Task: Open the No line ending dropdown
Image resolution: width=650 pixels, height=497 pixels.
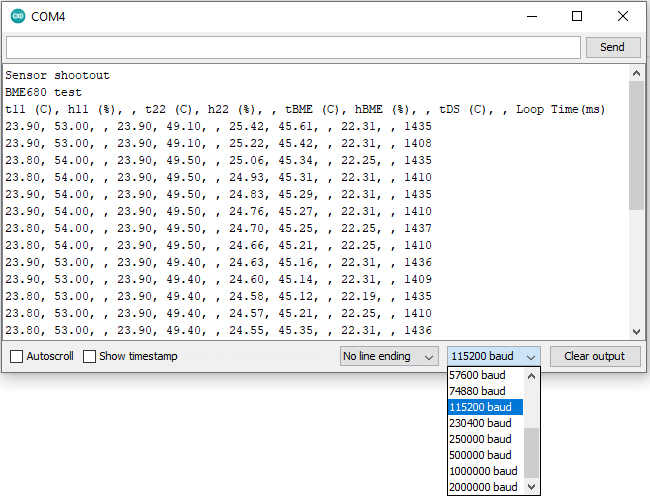Action: click(389, 356)
